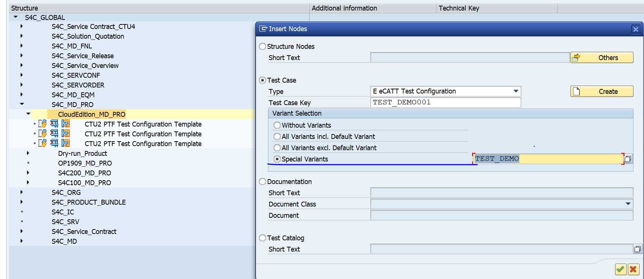Image resolution: width=644 pixels, height=279 pixels.
Task: Select Structure Nodes radio option
Action: (x=263, y=47)
